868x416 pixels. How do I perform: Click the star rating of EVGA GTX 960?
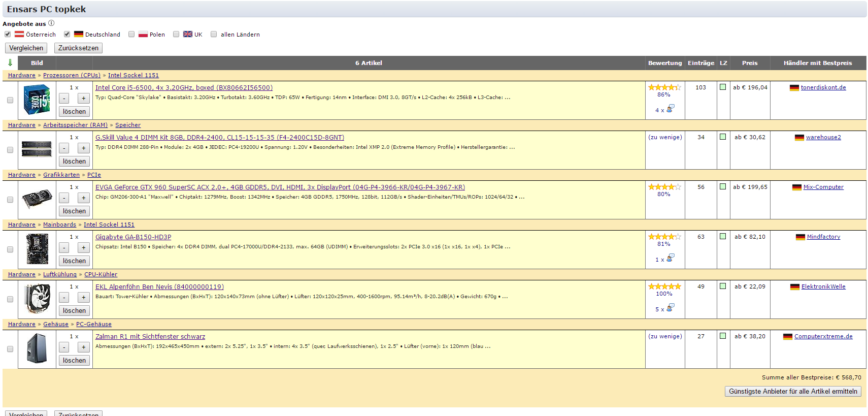click(x=664, y=187)
